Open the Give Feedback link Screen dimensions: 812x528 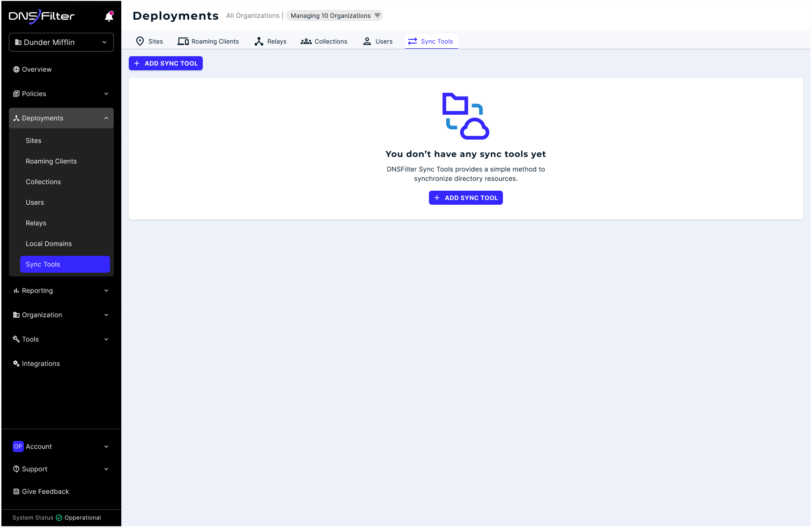point(61,491)
